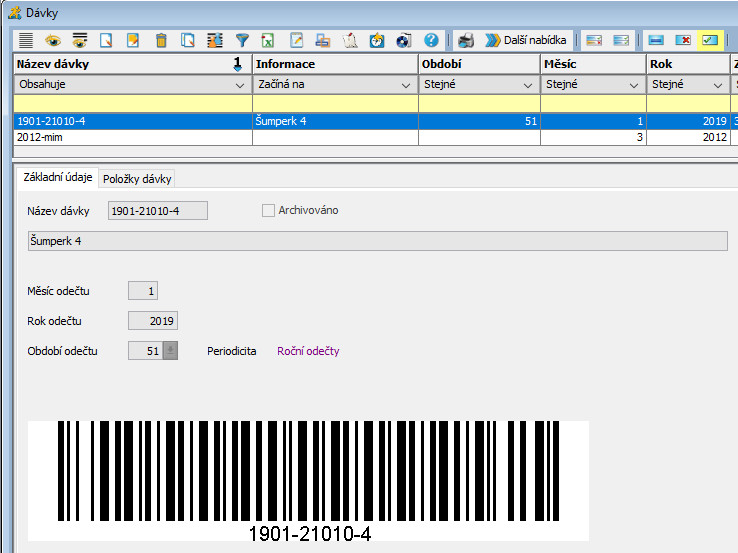Expand the Obsahuje filter dropdown
This screenshot has width=738, height=553.
click(238, 85)
